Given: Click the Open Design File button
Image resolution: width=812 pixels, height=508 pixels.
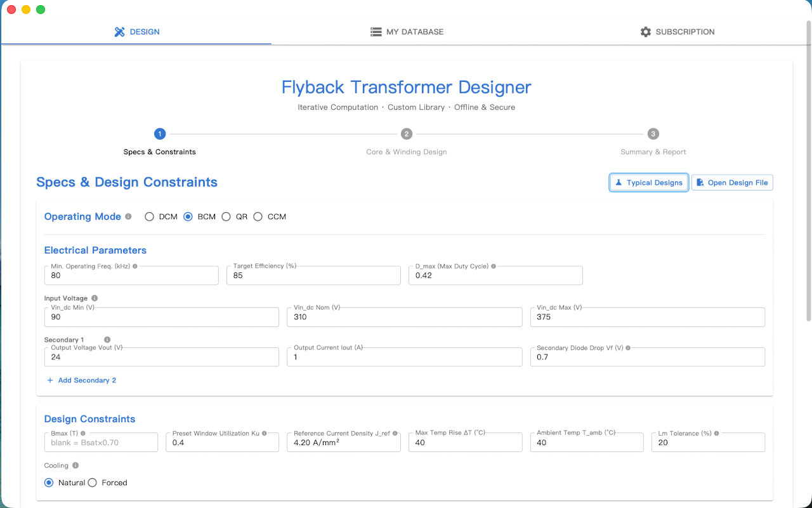Looking at the screenshot, I should point(732,183).
